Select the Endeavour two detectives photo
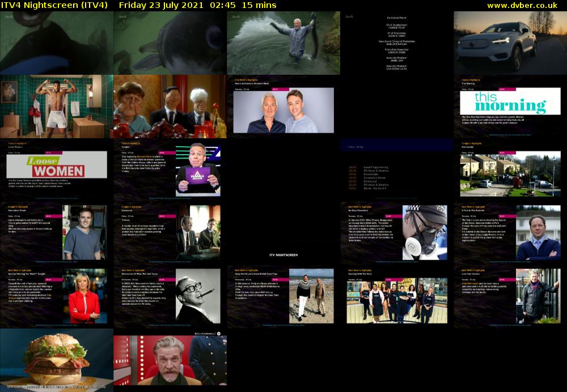The width and height of the screenshot is (567, 392). pyautogui.click(x=198, y=233)
